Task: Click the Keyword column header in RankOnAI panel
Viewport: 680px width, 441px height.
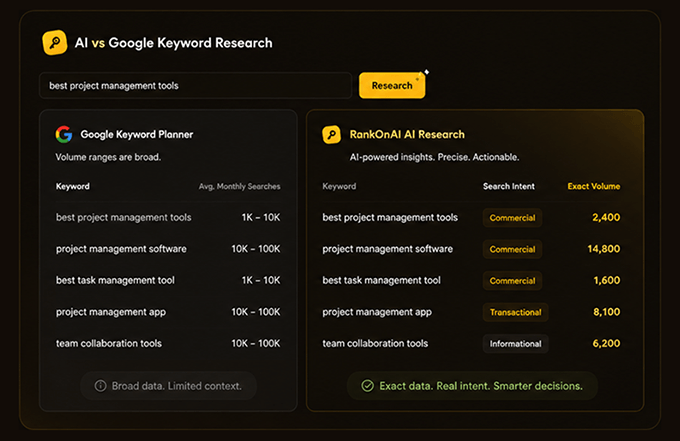Action: 339,186
